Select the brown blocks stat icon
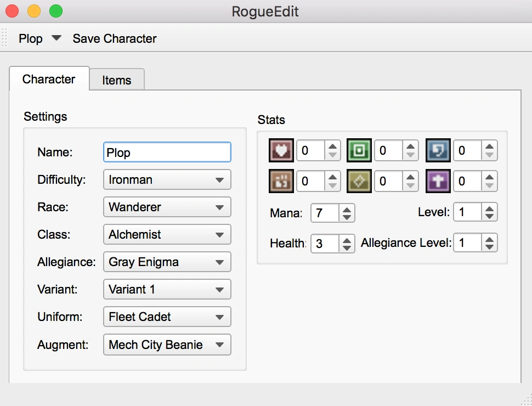Screen dimensions: 532x406 pos(281,181)
